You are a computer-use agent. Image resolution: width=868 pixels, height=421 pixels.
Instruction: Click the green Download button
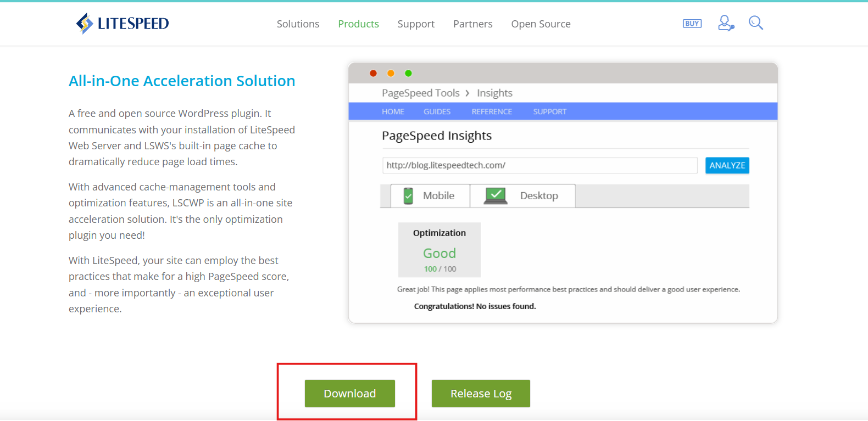350,394
